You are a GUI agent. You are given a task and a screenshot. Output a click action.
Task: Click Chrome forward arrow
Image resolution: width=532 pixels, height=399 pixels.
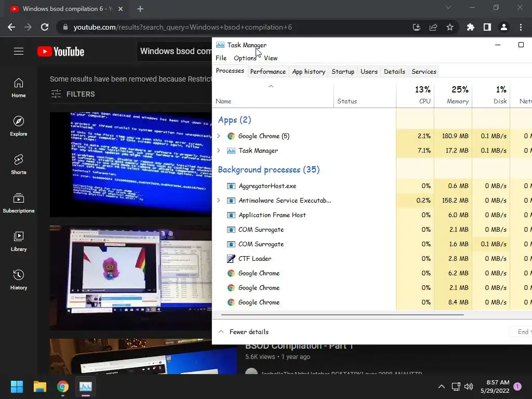coord(28,27)
